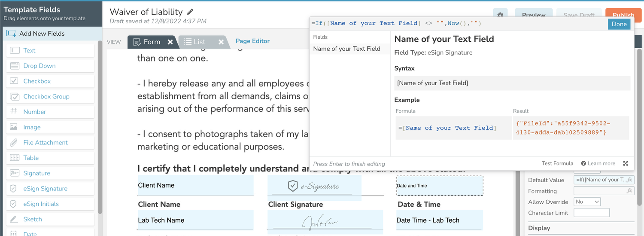Click the Date & Time label
644x236 pixels.
(x=419, y=205)
